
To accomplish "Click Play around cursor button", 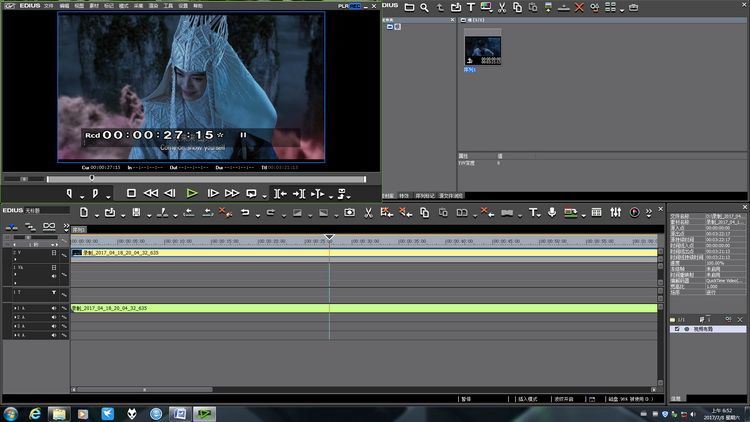I will pyautogui.click(x=318, y=193).
